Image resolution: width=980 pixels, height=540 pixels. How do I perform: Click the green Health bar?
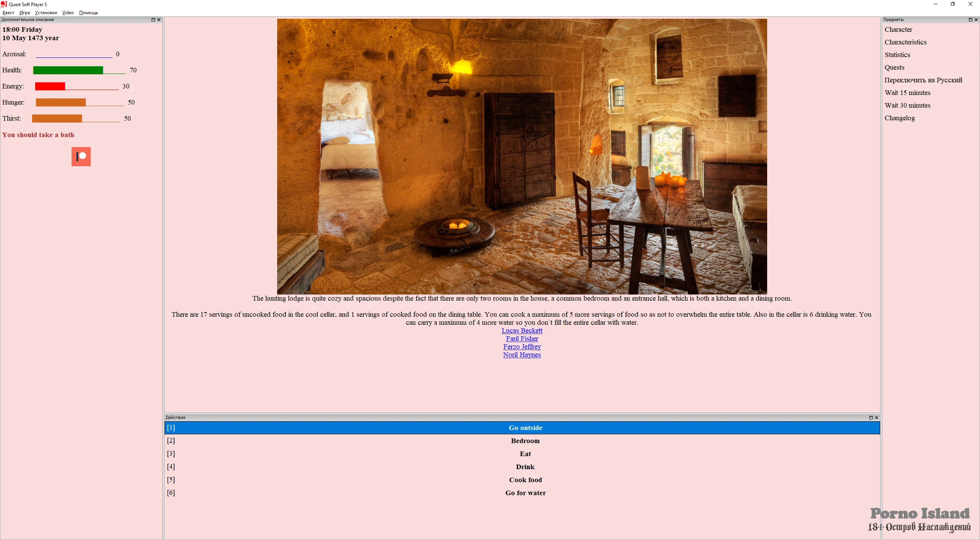click(x=68, y=70)
